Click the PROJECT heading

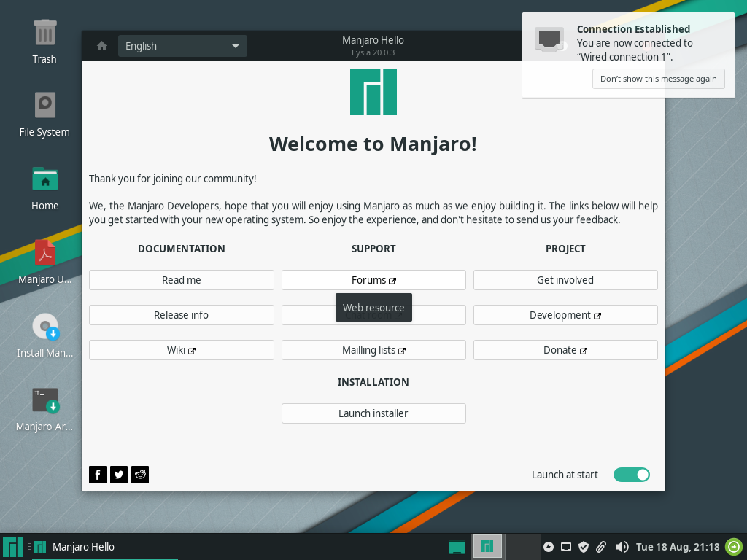coord(565,249)
